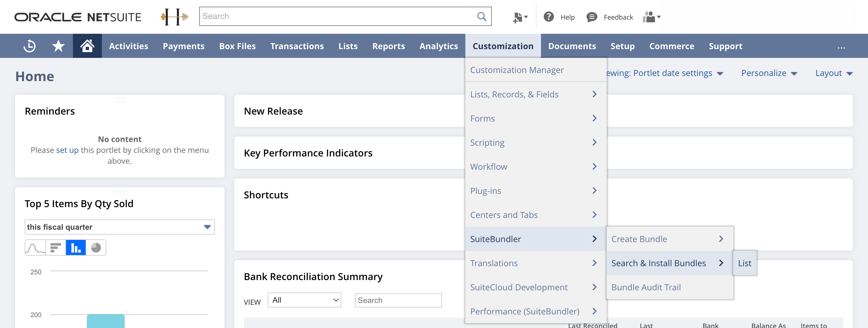Click the company H logo
Image resolution: width=868 pixels, height=328 pixels.
click(175, 17)
